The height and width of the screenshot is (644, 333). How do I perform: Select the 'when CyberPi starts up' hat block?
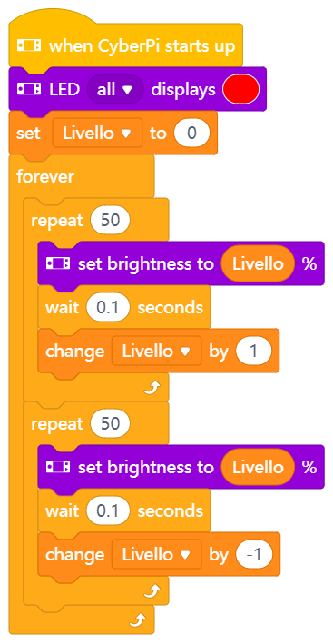pos(125,45)
